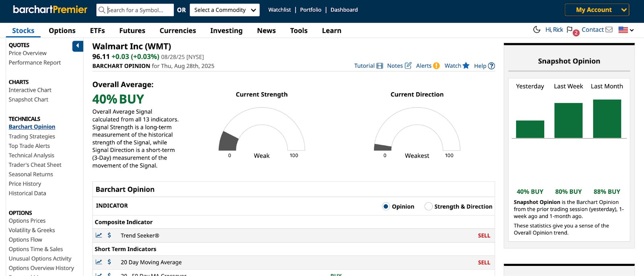Click the Last Month green bar
This screenshot has height=276, width=644.
607,119
